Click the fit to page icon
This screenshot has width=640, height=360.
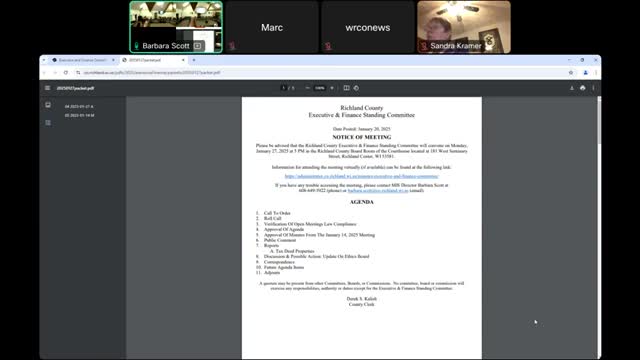[x=346, y=88]
